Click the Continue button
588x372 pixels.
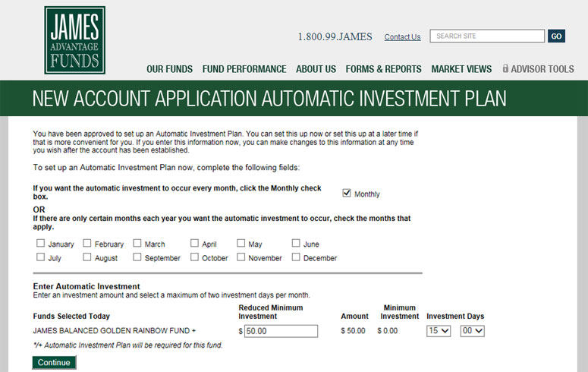(x=54, y=363)
